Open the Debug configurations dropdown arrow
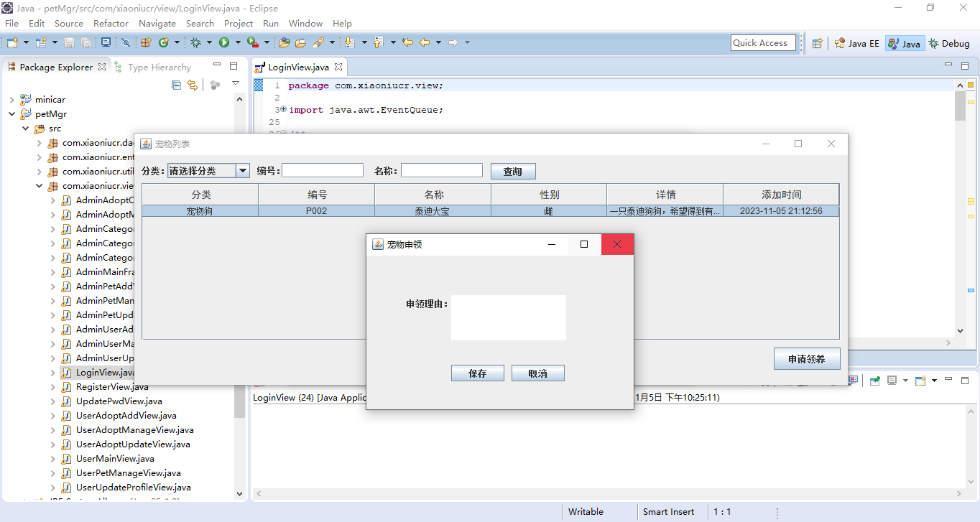The image size is (980, 522). click(x=209, y=42)
